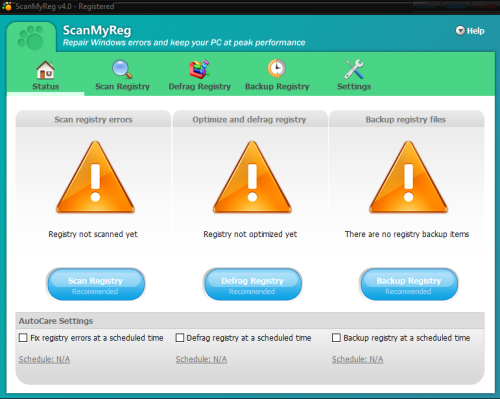This screenshot has height=399, width=500.
Task: Click the Status house icon
Action: point(45,70)
